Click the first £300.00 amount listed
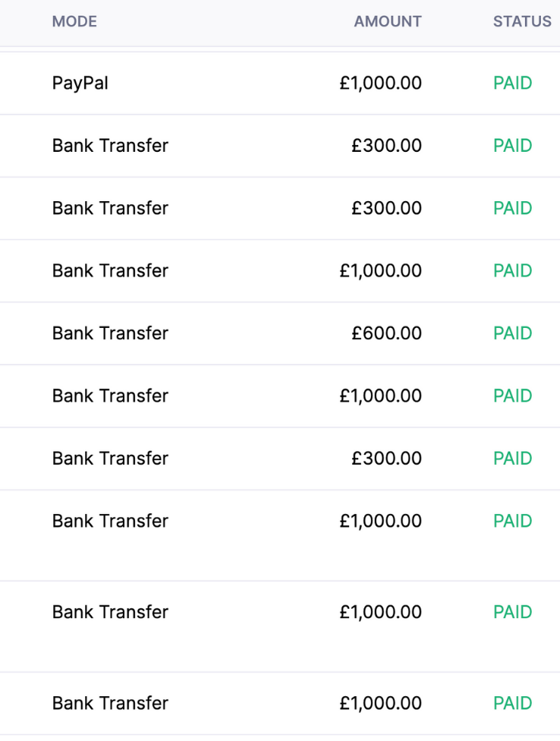 [x=386, y=146]
